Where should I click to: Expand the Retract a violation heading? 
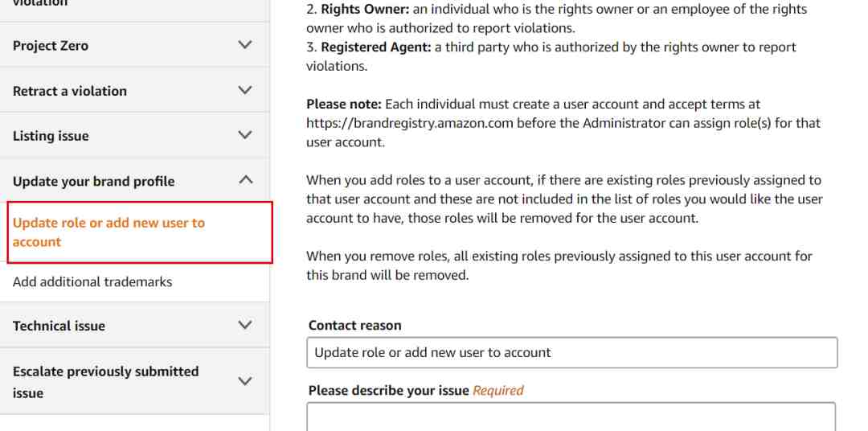[x=70, y=91]
